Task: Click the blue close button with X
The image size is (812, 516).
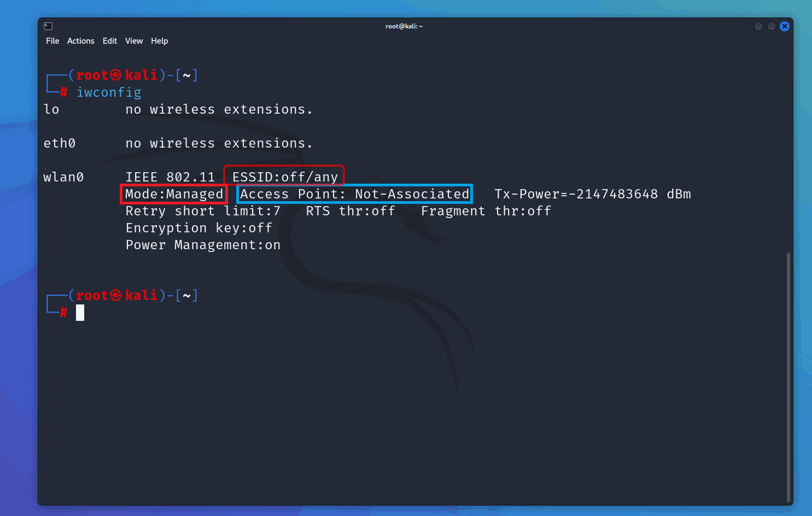Action: point(785,26)
